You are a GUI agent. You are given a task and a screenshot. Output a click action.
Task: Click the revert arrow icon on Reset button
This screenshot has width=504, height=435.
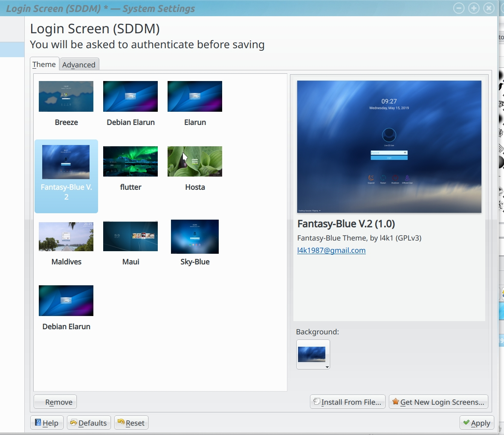(121, 423)
